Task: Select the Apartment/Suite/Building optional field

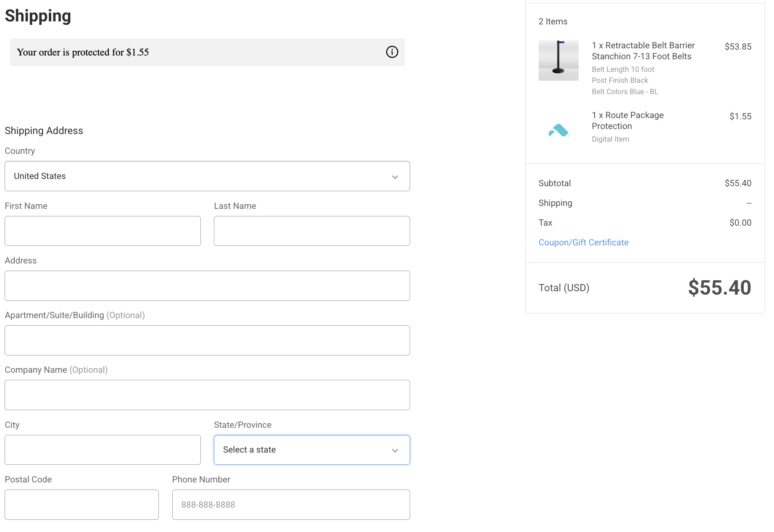Action: [207, 340]
